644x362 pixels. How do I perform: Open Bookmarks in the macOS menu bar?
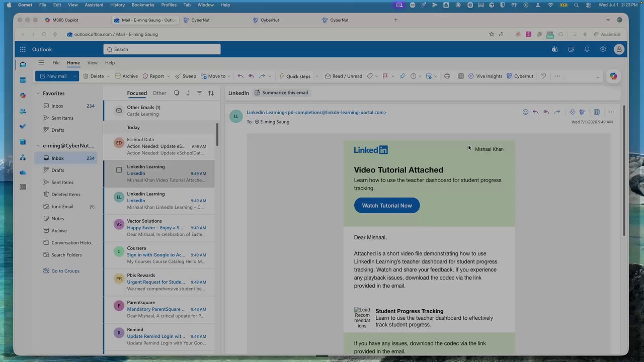pyautogui.click(x=143, y=5)
